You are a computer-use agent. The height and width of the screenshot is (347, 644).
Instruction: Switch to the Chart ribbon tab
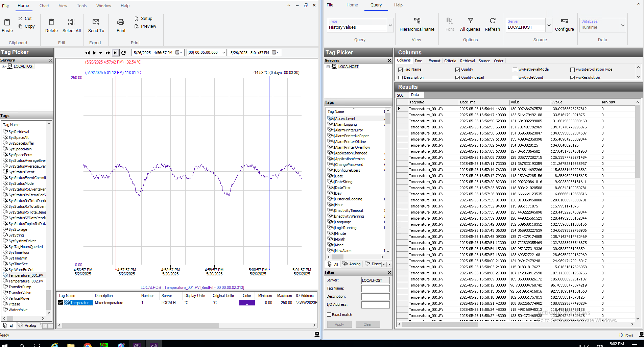pyautogui.click(x=44, y=6)
